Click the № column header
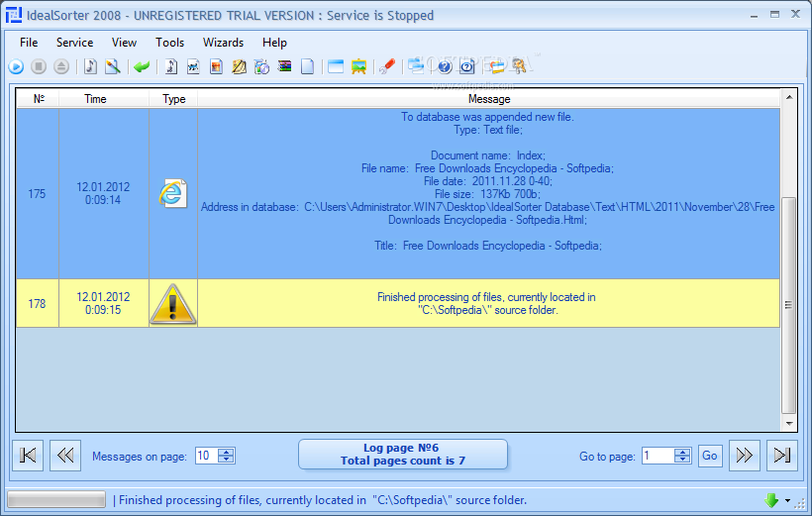Image resolution: width=812 pixels, height=516 pixels. pos(39,98)
